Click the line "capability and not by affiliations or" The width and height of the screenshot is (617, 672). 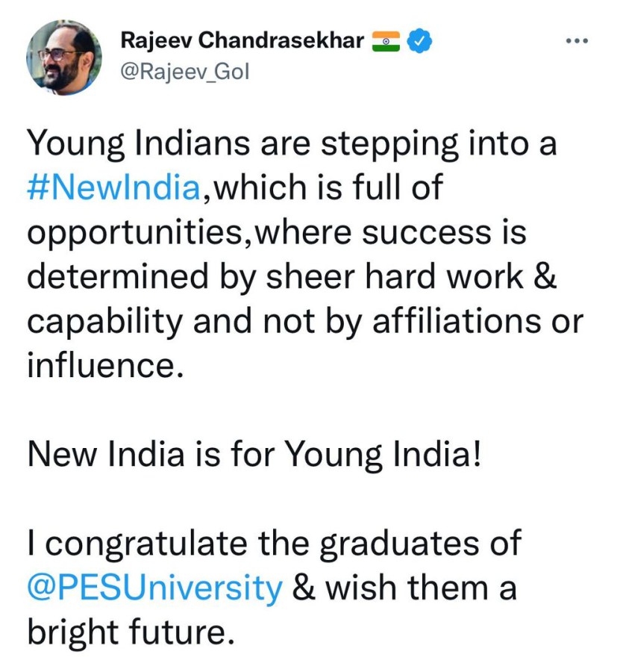(x=304, y=322)
